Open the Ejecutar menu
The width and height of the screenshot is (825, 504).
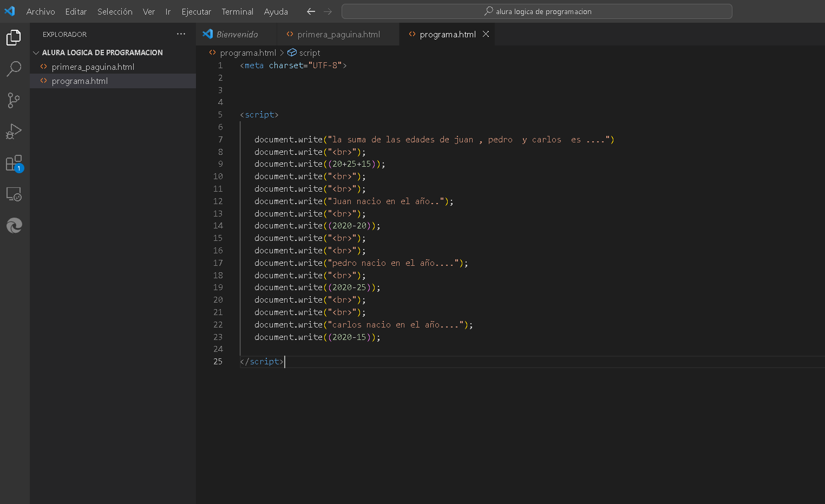pos(197,11)
